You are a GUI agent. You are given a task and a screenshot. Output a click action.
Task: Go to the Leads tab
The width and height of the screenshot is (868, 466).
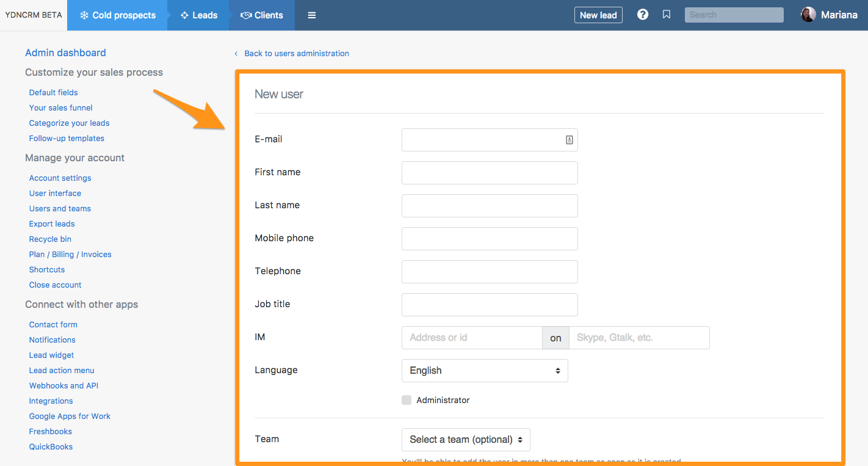coord(199,15)
